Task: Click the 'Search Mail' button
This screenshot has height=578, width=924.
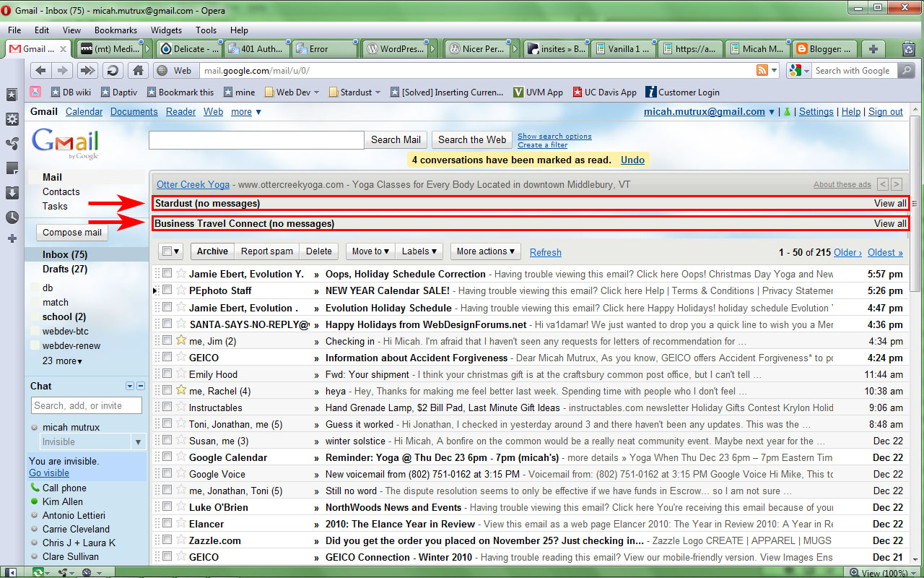Action: click(396, 139)
